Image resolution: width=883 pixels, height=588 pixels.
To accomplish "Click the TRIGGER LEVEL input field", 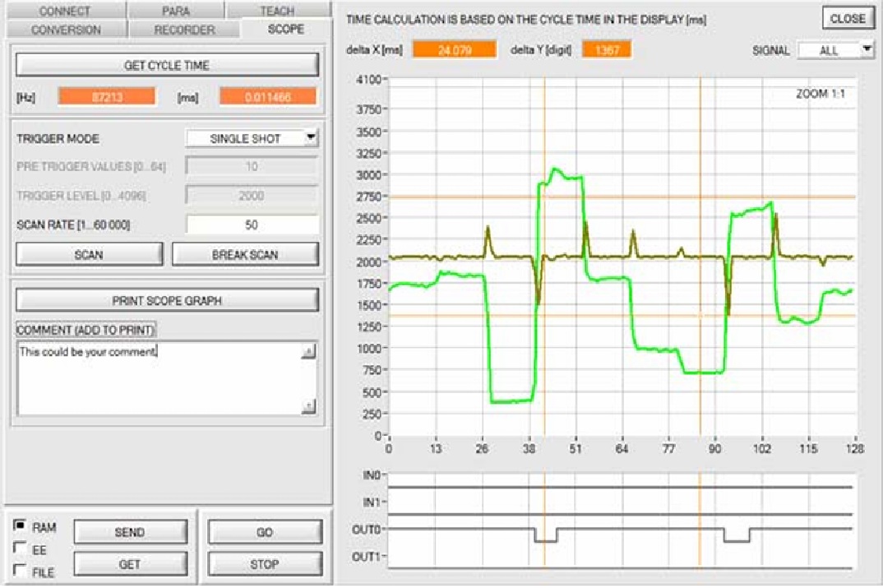I will [x=252, y=196].
